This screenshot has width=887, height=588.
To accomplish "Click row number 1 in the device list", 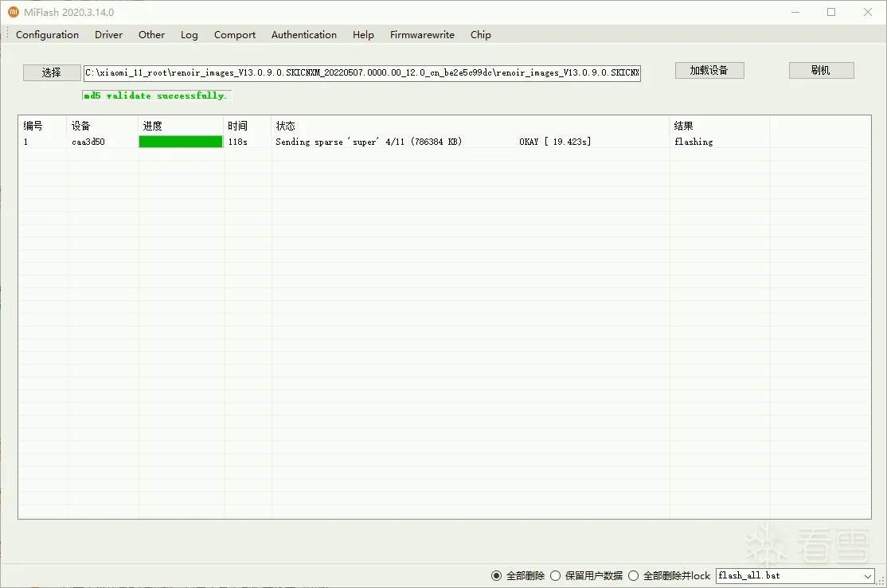I will (x=25, y=142).
